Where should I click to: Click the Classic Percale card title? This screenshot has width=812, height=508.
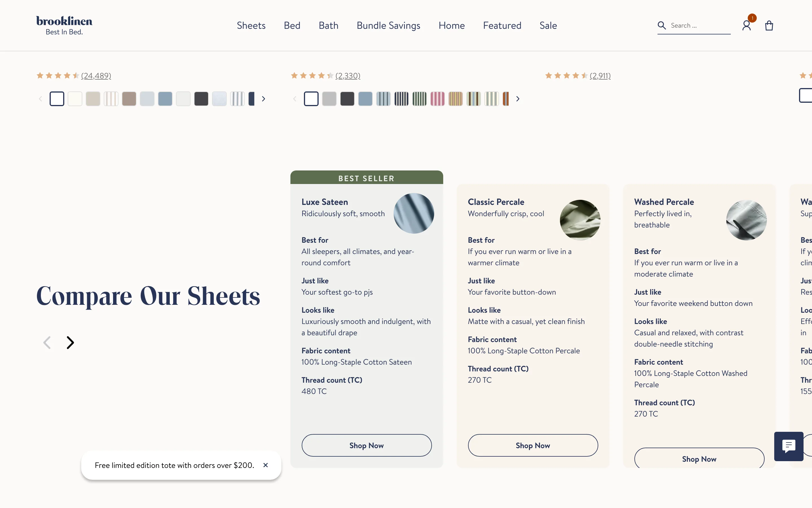tap(496, 202)
